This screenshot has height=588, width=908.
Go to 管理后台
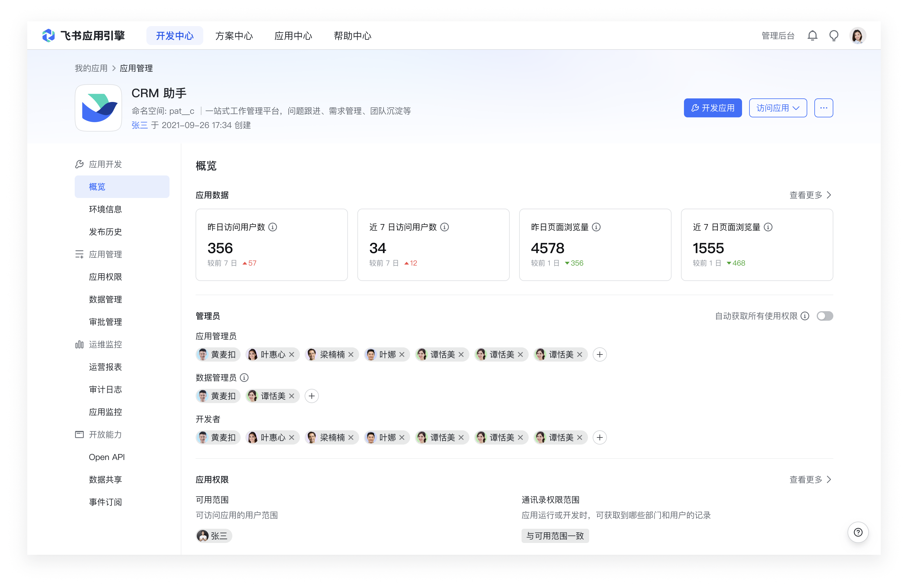(778, 36)
